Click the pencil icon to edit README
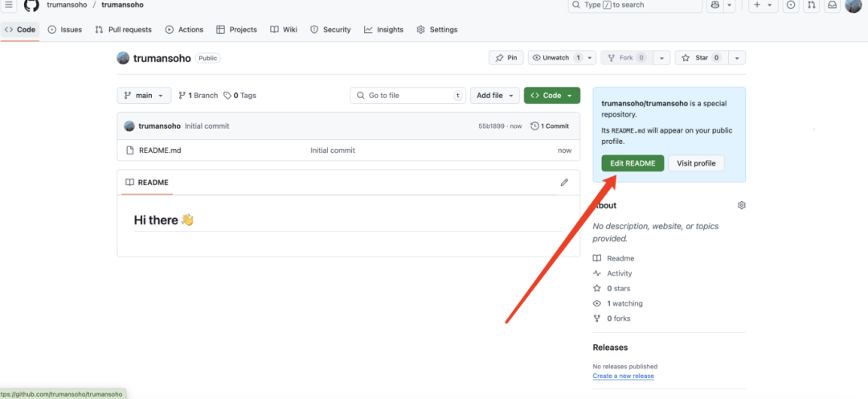Image resolution: width=868 pixels, height=399 pixels. point(564,183)
